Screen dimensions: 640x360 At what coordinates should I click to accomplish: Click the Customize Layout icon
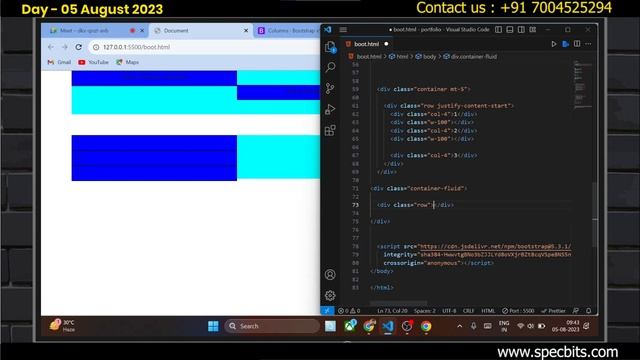(x=533, y=29)
